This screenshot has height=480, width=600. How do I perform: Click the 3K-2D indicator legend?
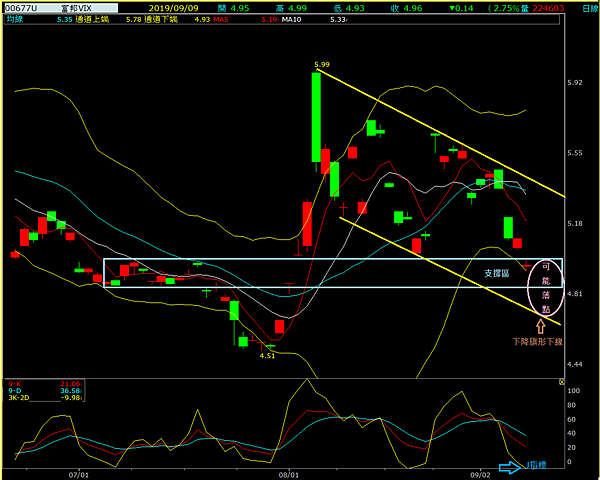[19, 397]
